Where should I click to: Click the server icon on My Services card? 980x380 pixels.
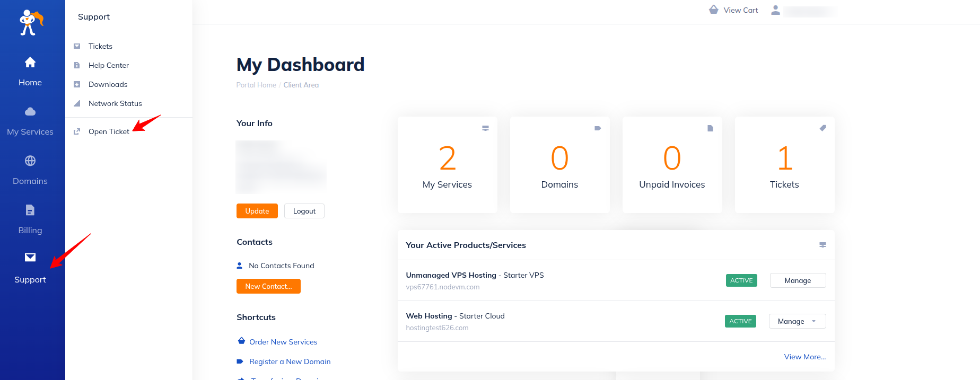485,128
